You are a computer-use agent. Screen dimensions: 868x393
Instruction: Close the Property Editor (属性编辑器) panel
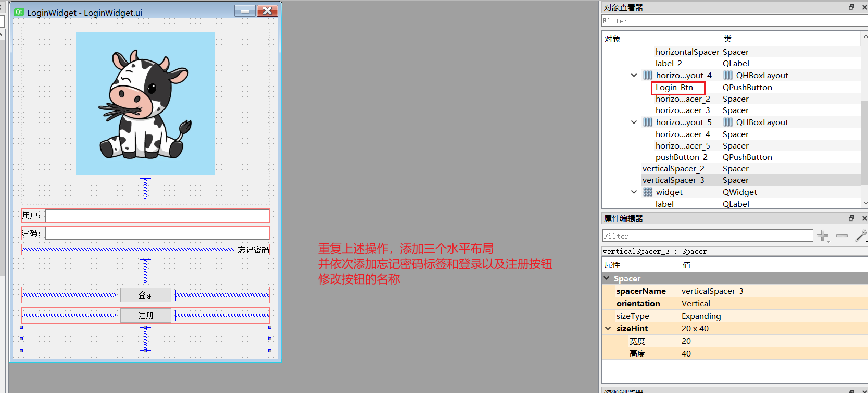(x=864, y=218)
